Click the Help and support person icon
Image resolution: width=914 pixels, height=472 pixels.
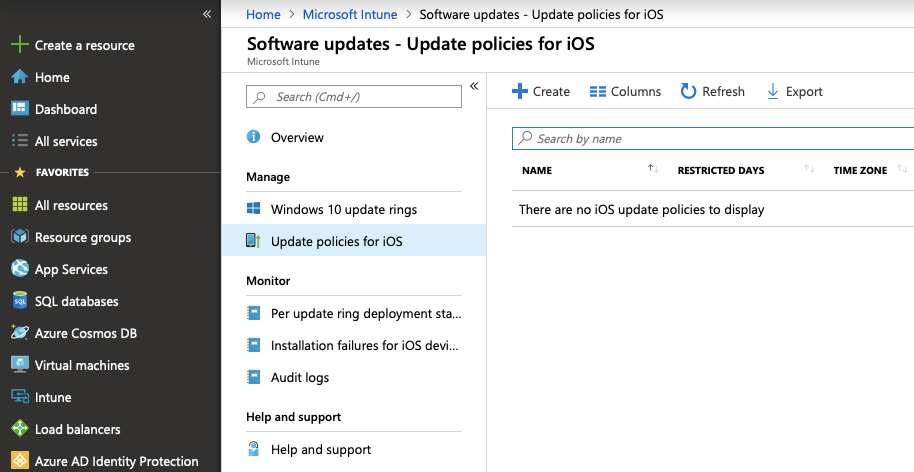(254, 449)
